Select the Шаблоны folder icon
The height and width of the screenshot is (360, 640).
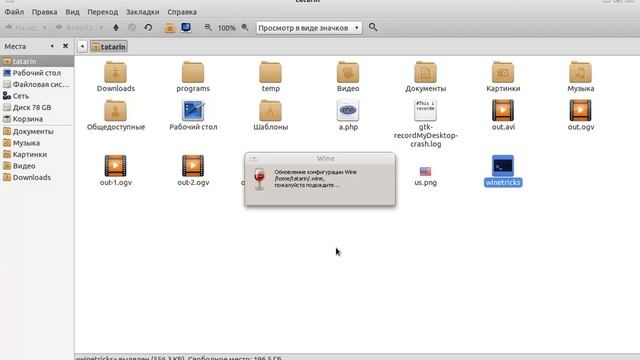[x=270, y=111]
